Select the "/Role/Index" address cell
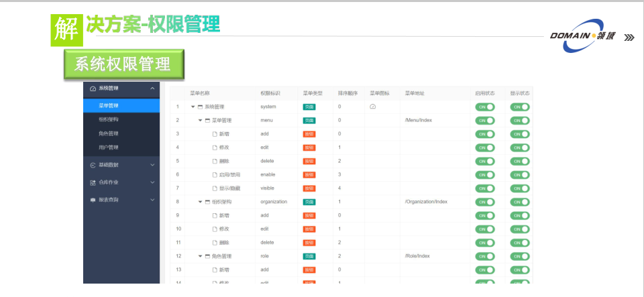 click(417, 256)
